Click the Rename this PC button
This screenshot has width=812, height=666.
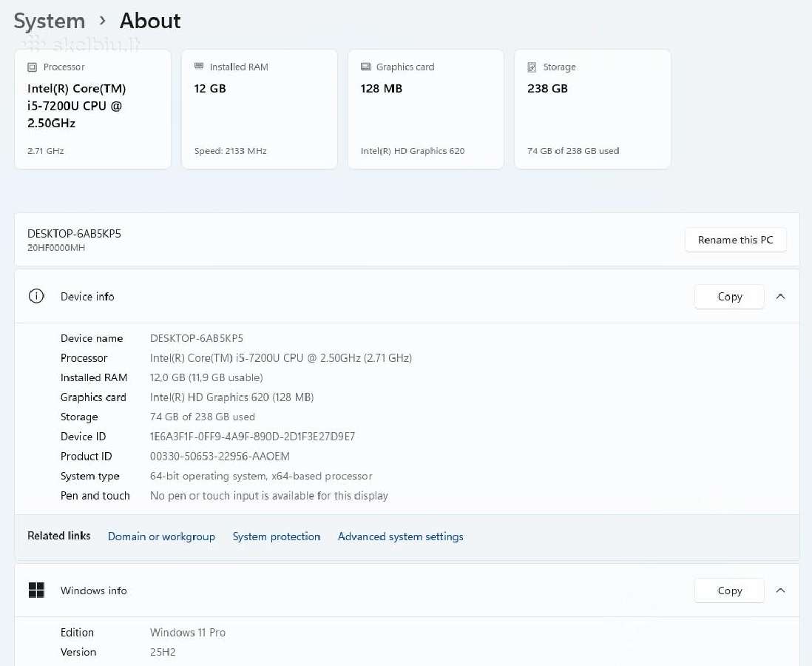[x=735, y=240]
